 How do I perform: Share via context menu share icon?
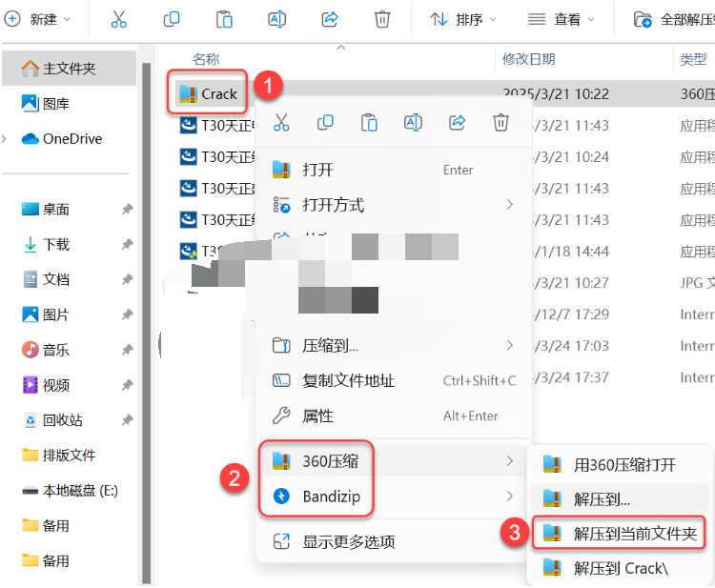(x=457, y=123)
